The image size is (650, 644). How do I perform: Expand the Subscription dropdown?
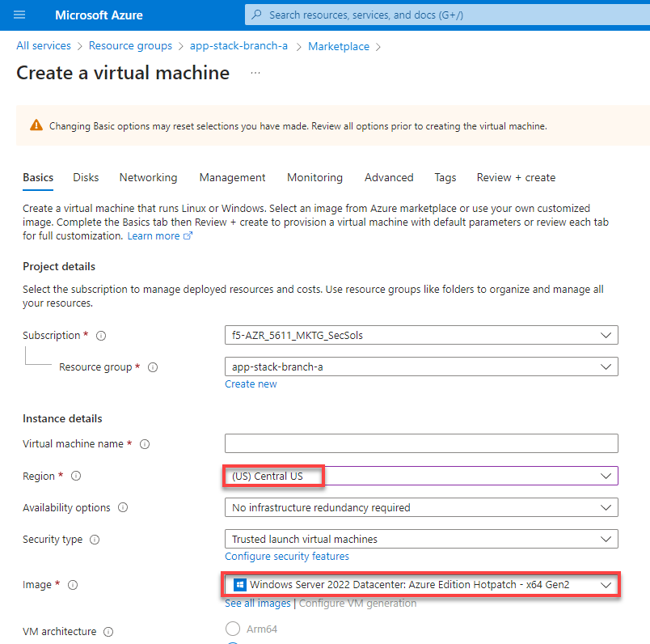421,335
